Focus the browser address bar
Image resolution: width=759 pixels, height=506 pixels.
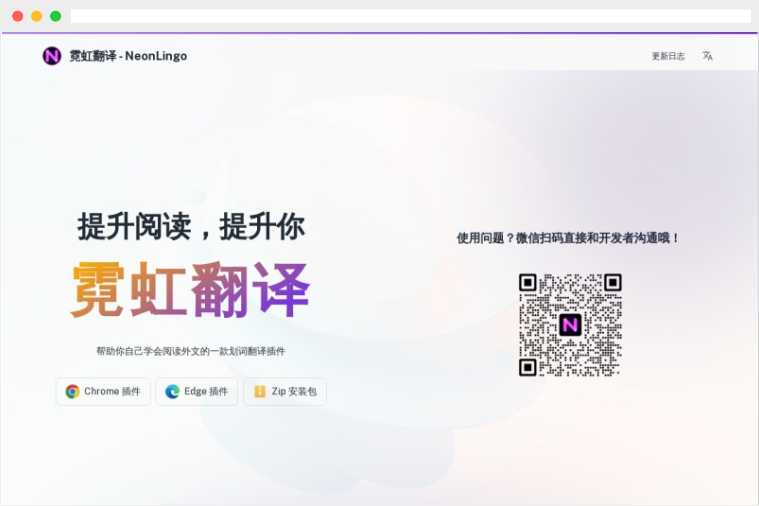pos(410,16)
